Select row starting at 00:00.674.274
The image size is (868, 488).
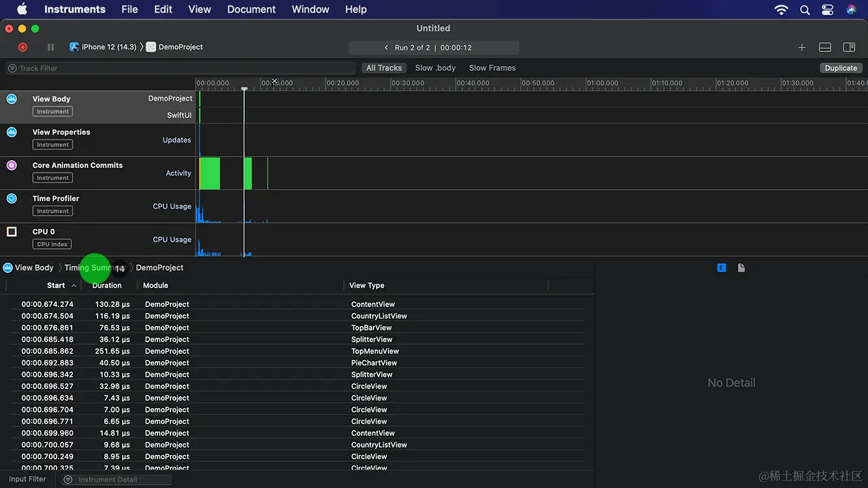pyautogui.click(x=297, y=304)
